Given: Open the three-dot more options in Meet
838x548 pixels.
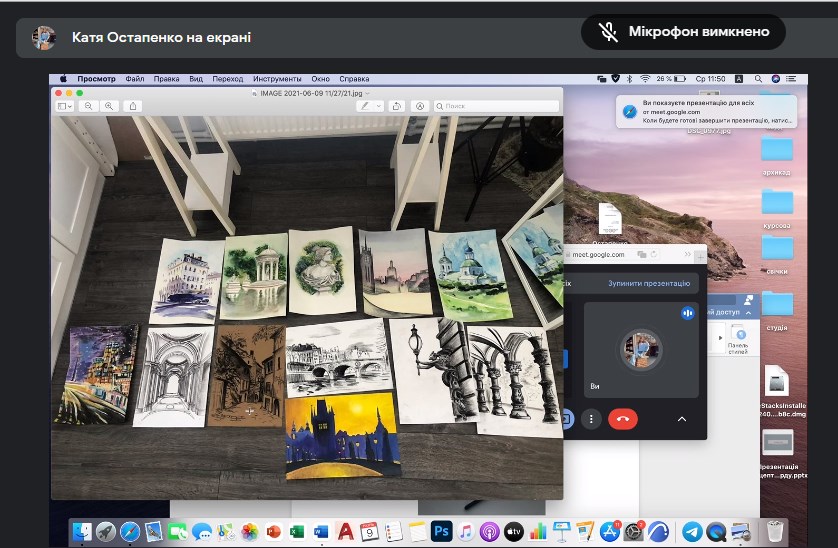Looking at the screenshot, I should [x=592, y=419].
